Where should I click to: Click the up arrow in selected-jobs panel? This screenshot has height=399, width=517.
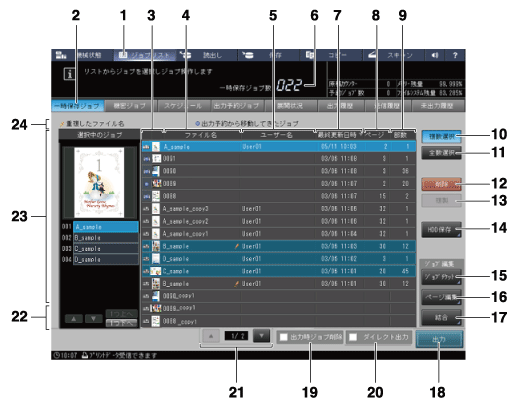pyautogui.click(x=74, y=319)
